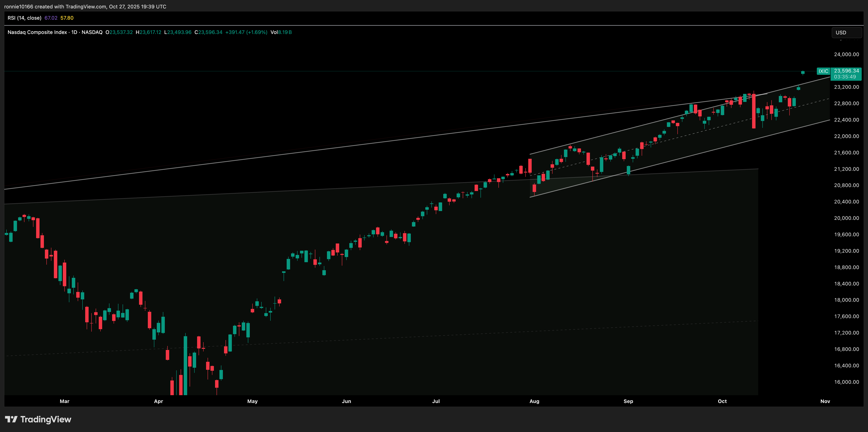
Task: Click the yellow RSI value 57.80
Action: click(67, 18)
